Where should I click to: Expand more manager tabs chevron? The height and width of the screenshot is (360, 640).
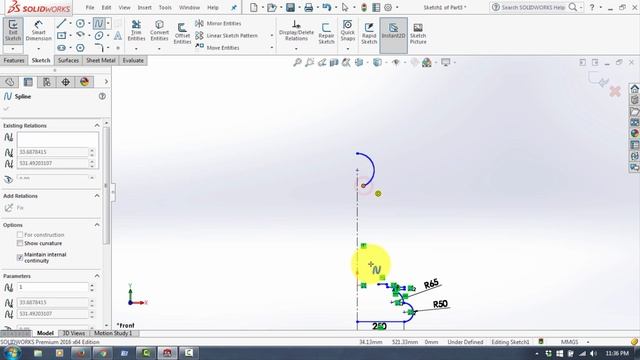(106, 82)
